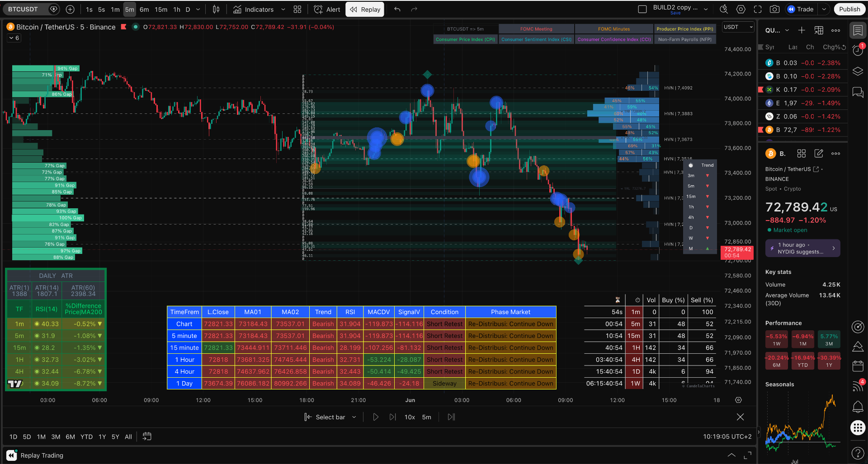The width and height of the screenshot is (868, 464).
Task: Jump replay to real-time
Action: [451, 417]
